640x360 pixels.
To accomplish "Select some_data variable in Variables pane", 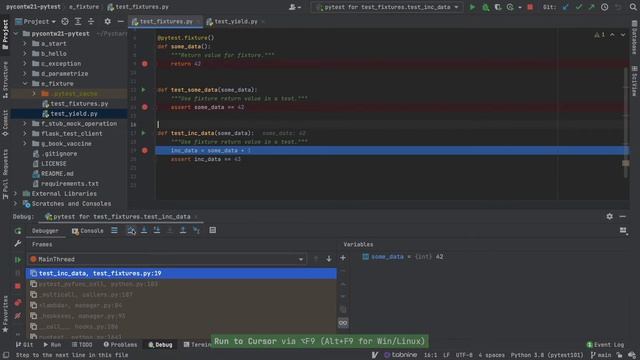I will (402, 257).
